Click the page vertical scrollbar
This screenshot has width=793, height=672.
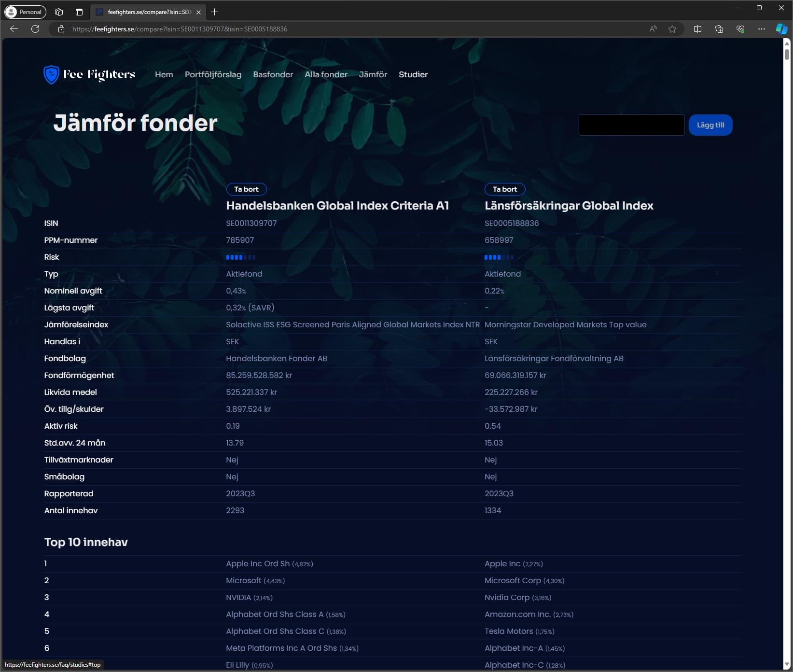(787, 338)
